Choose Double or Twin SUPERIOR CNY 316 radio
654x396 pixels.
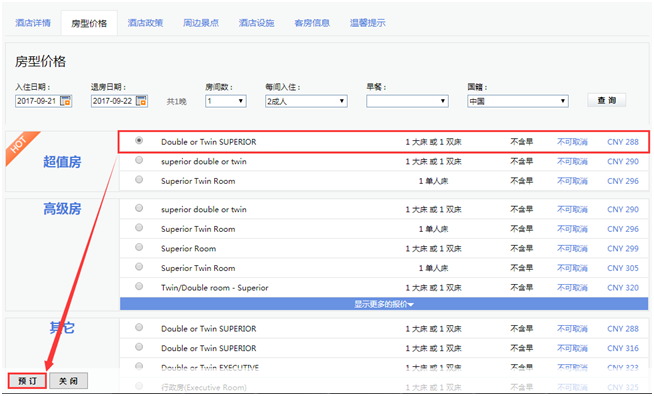coord(139,347)
